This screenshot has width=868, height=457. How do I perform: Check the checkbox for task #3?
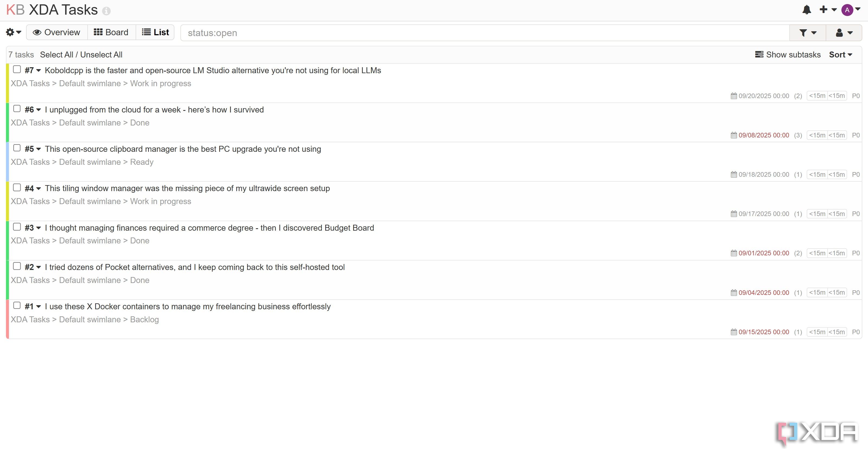pos(17,227)
